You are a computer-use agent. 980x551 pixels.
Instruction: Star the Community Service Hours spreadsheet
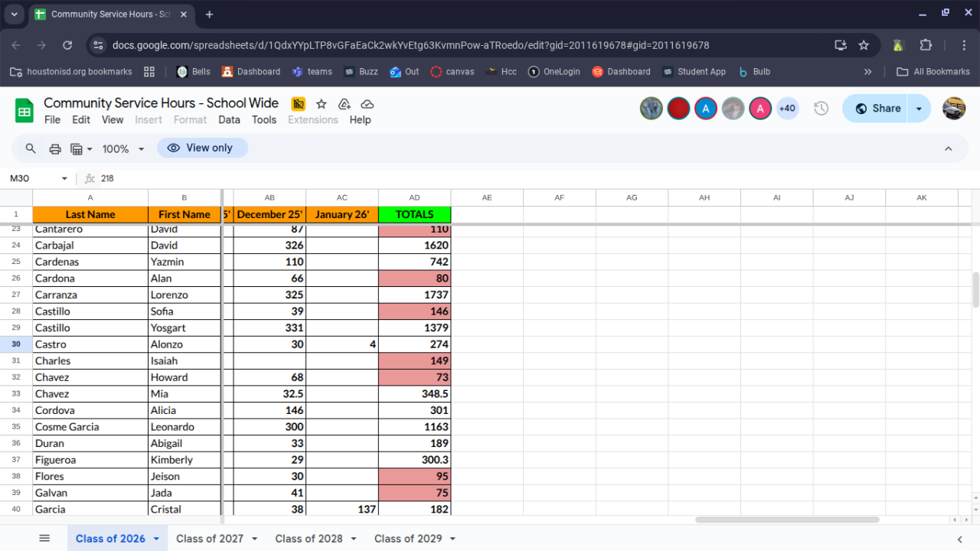[322, 104]
